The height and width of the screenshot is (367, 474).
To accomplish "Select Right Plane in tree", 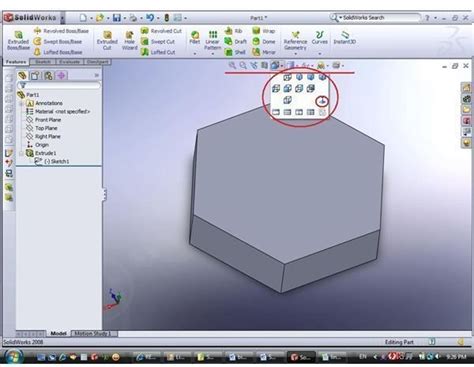I will [x=43, y=136].
